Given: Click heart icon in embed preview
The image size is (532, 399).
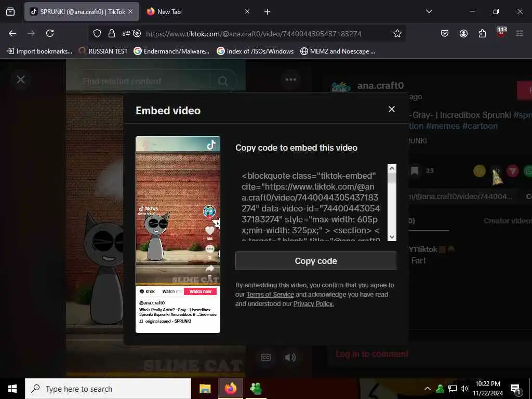Looking at the screenshot, I should coord(210,231).
